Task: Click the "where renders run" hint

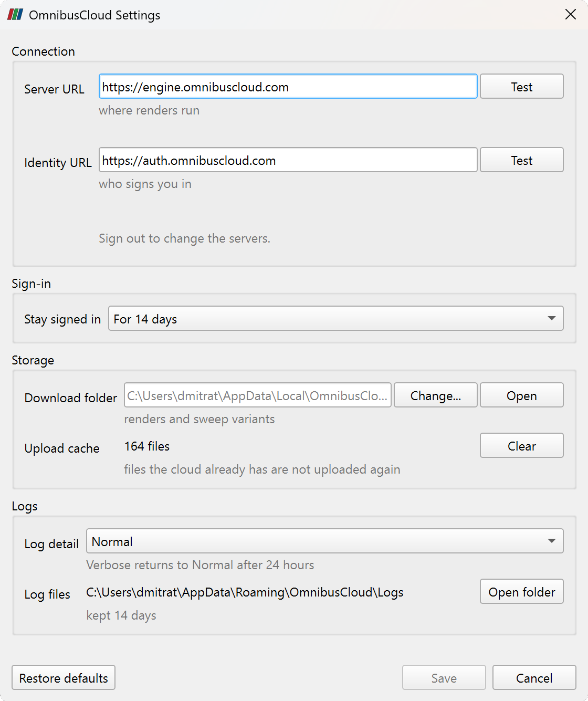Action: 149,110
